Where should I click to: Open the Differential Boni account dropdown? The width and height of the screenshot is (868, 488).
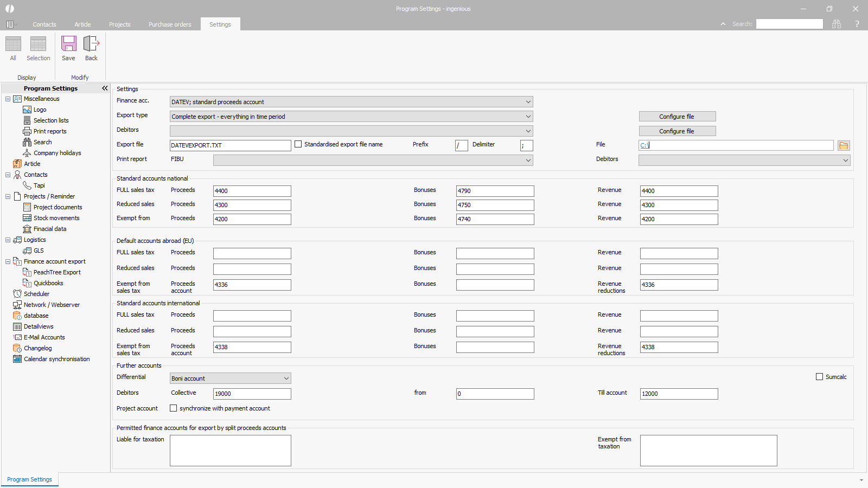point(230,378)
